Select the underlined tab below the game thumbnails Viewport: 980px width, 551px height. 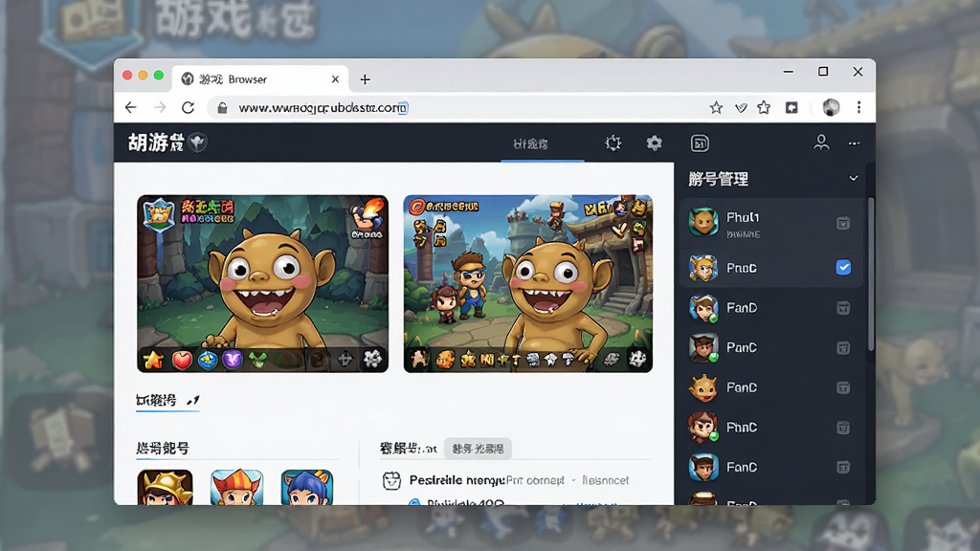click(x=167, y=401)
